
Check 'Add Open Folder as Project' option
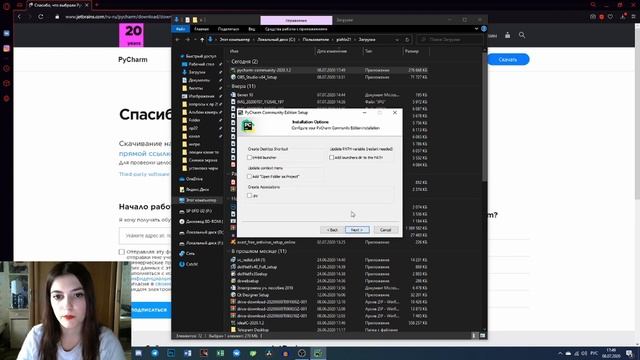[249, 176]
